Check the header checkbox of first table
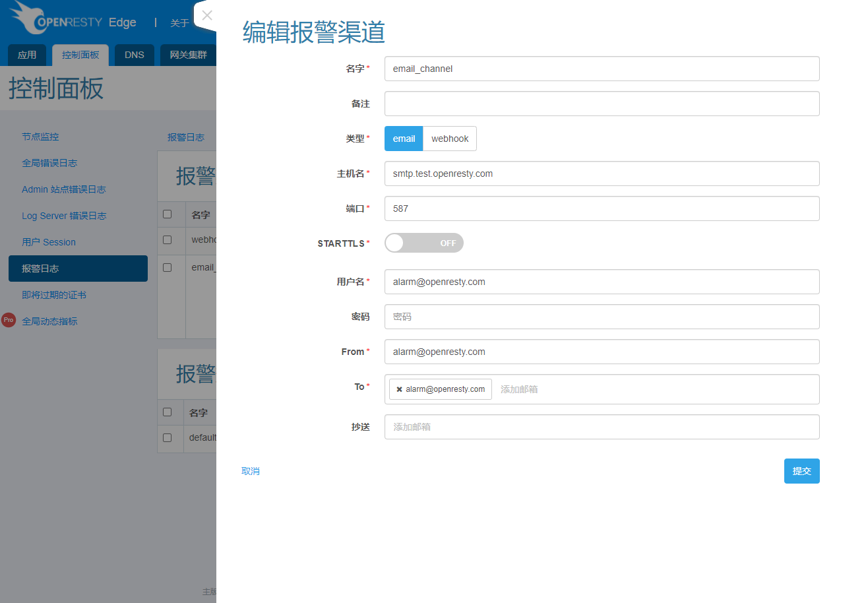The width and height of the screenshot is (868, 603). [167, 214]
